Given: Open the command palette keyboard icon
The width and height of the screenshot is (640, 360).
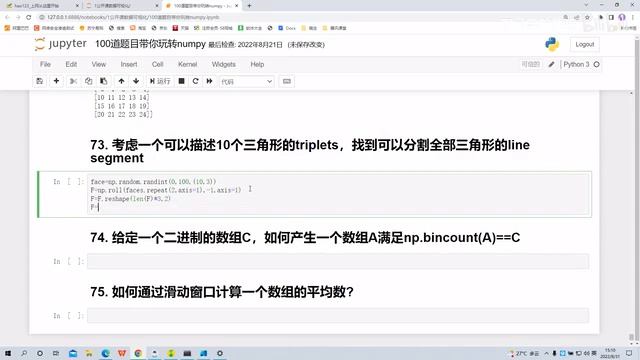Looking at the screenshot, I should tap(287, 81).
